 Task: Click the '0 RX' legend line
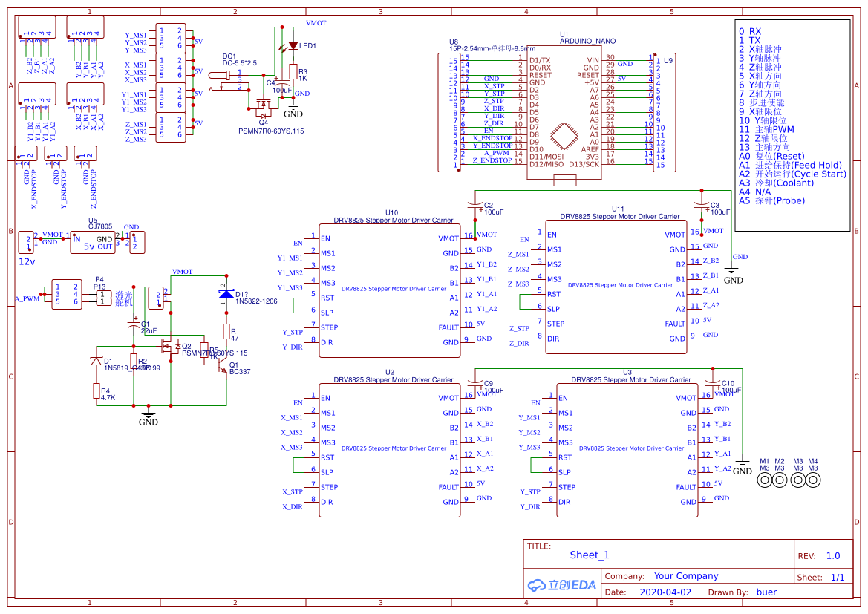(x=749, y=32)
